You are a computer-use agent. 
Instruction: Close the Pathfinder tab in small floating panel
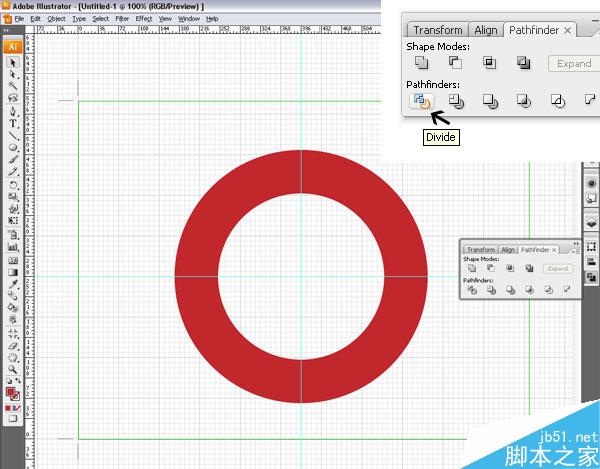(554, 250)
